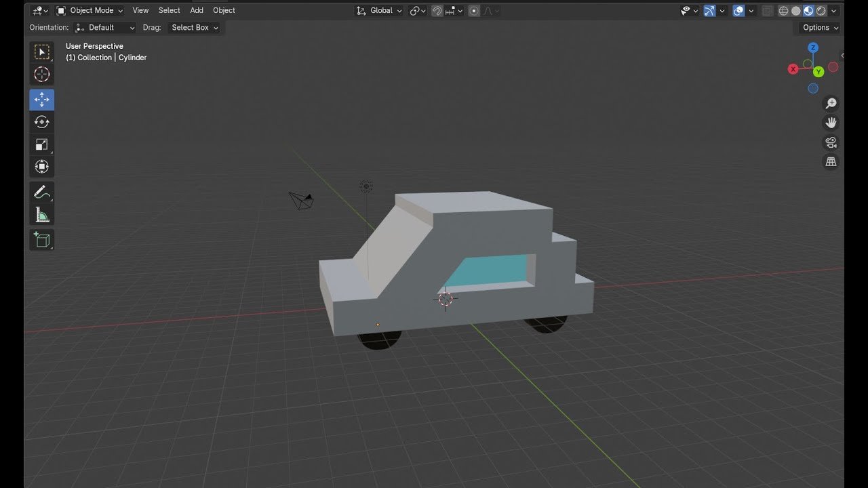The image size is (868, 488).
Task: Choose the Move tool
Action: point(41,100)
